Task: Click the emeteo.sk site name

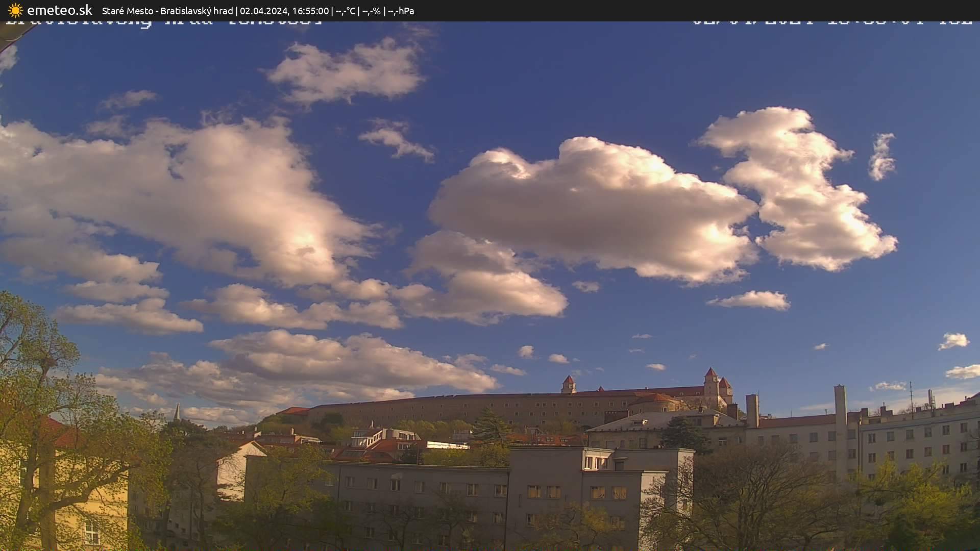Action: 59,10
